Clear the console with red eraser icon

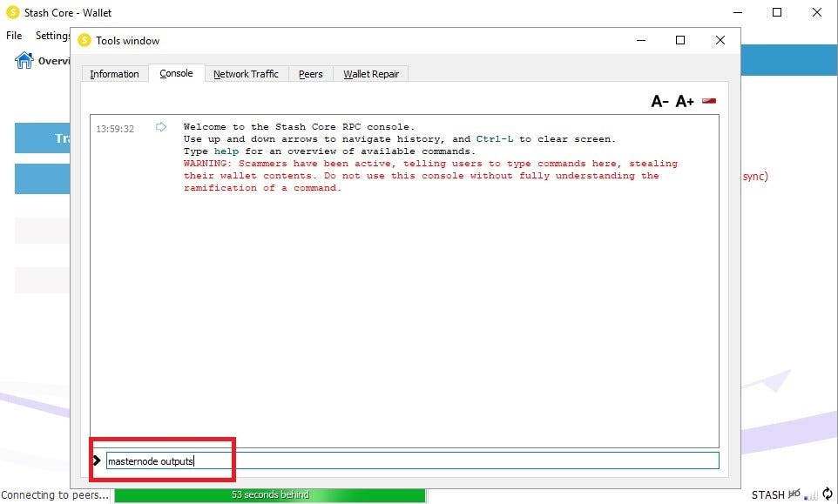tap(709, 100)
